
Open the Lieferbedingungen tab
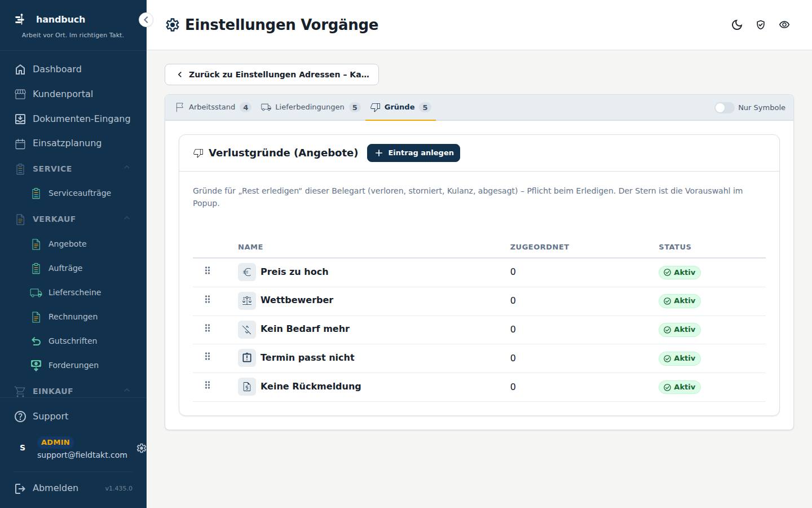(x=310, y=107)
